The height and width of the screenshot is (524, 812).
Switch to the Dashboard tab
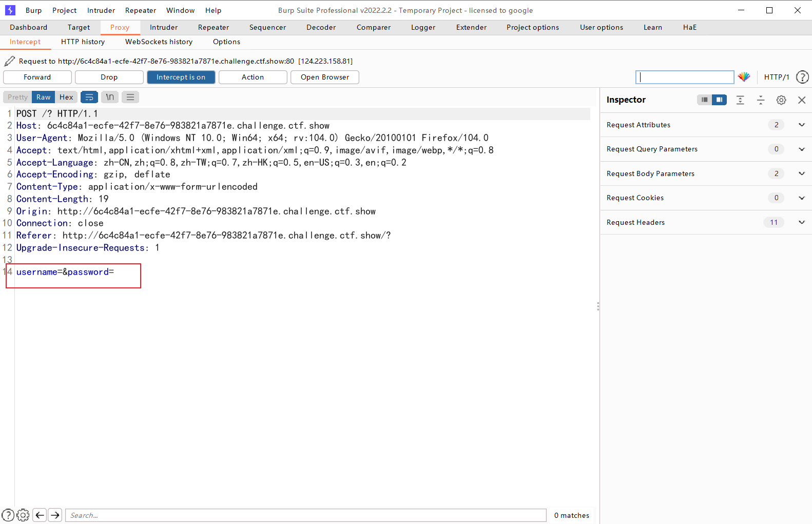pos(28,27)
